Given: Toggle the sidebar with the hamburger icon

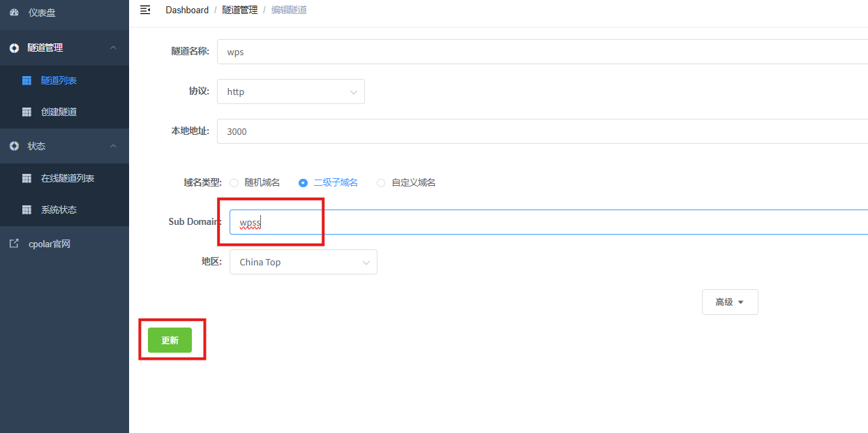Looking at the screenshot, I should (x=145, y=10).
